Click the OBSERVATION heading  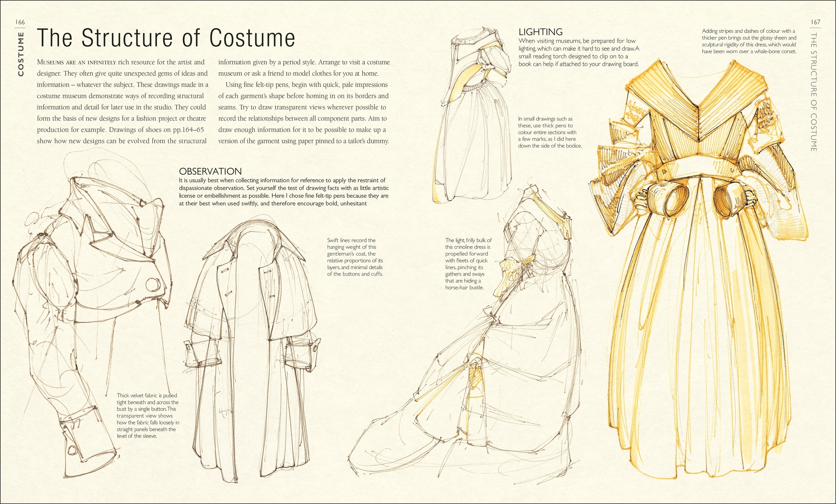point(211,171)
